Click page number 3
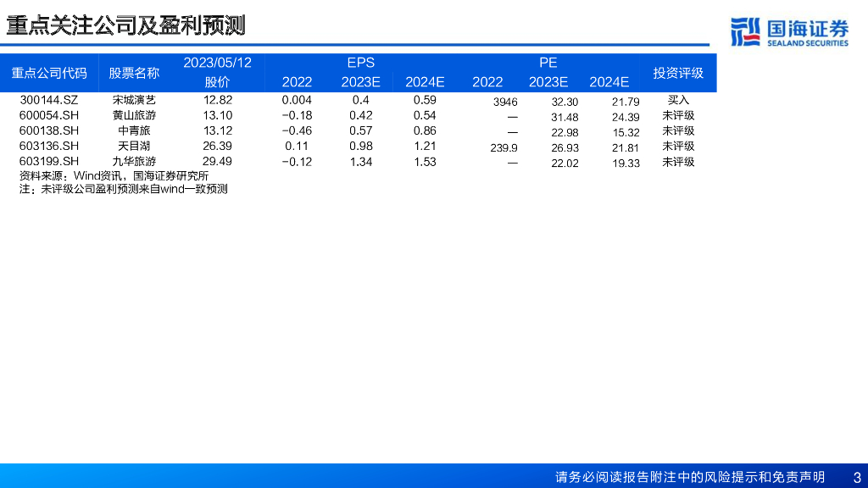The height and width of the screenshot is (488, 868). pos(857,478)
